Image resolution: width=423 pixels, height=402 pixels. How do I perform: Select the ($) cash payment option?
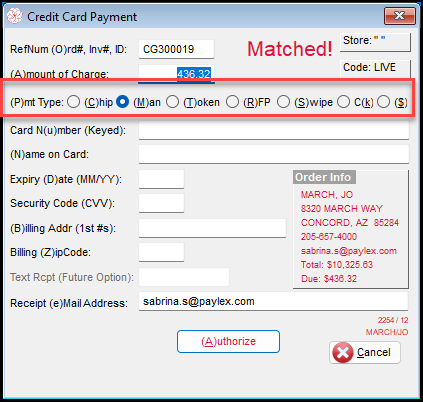pos(383,102)
